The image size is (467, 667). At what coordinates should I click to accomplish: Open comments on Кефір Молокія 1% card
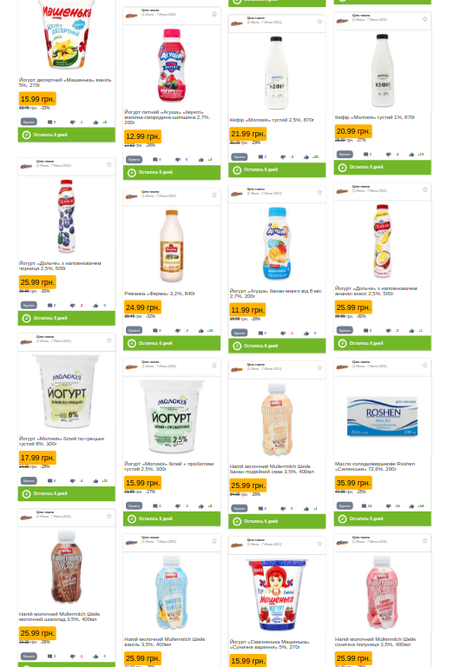coord(366,154)
